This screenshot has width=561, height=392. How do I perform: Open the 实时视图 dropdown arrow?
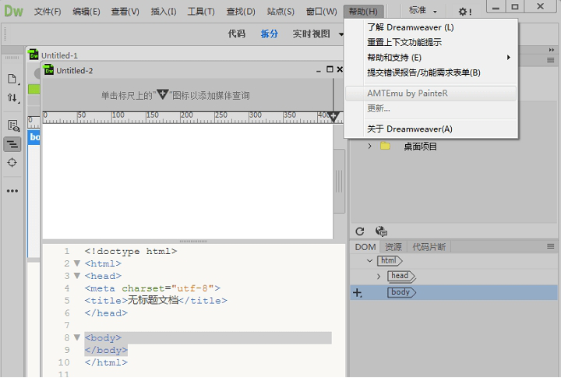tap(340, 34)
